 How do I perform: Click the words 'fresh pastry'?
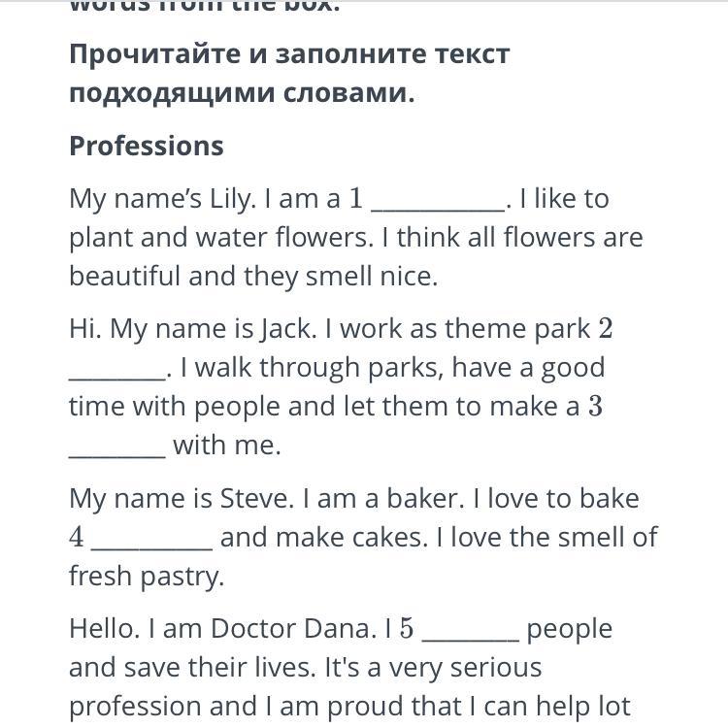146,577
